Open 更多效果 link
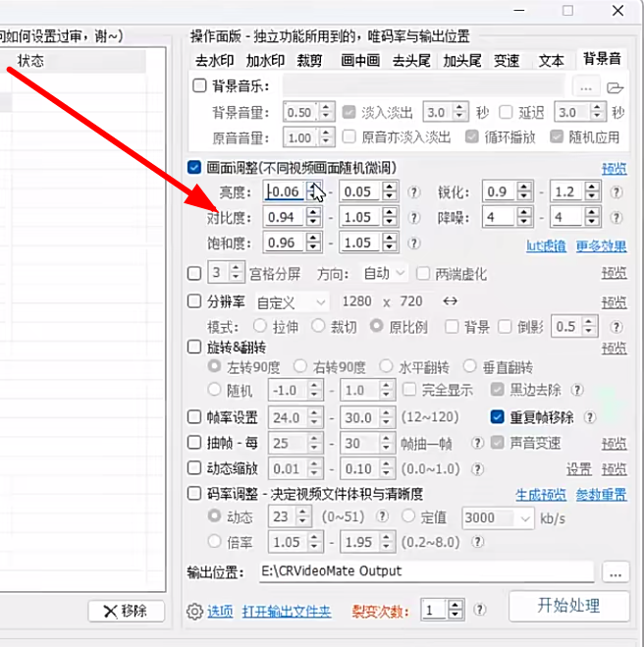644x647 pixels. coord(602,246)
